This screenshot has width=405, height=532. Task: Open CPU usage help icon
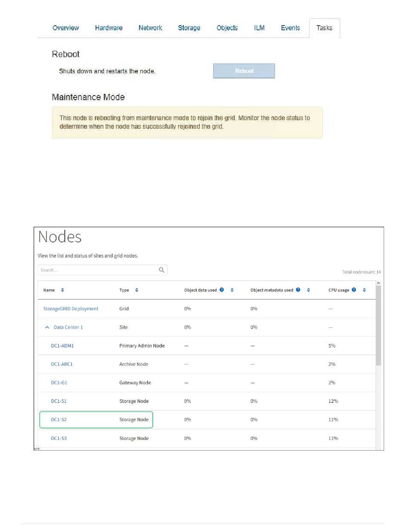[x=354, y=290]
